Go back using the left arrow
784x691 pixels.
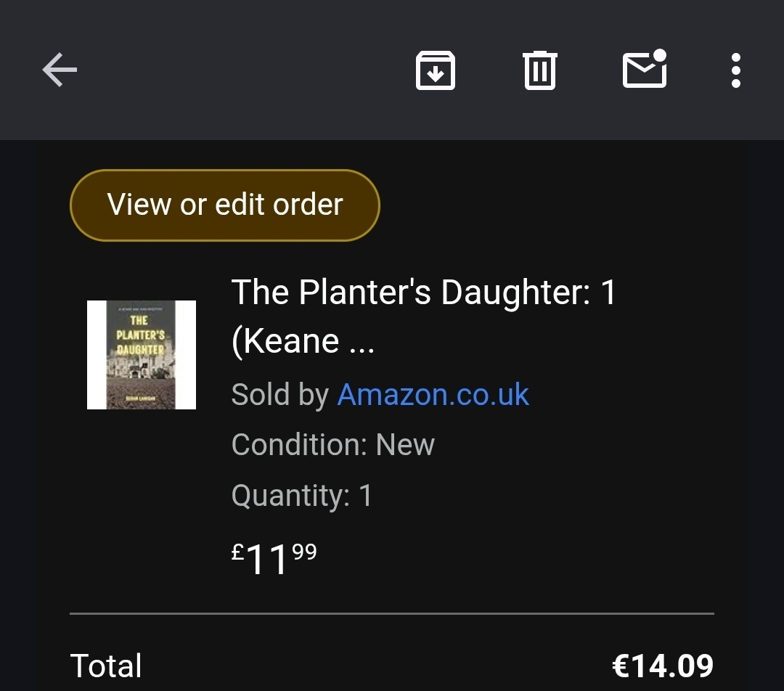coord(60,70)
